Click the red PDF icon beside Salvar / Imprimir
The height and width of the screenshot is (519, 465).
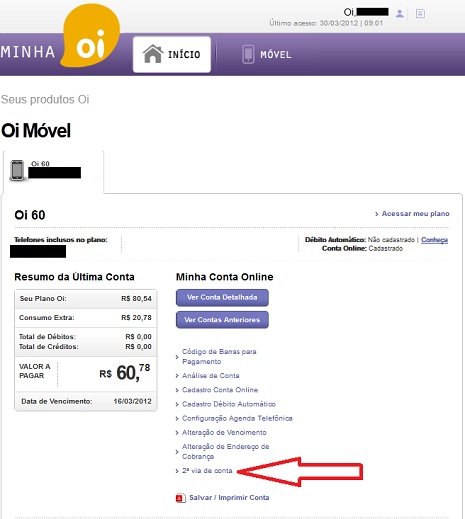pyautogui.click(x=180, y=498)
